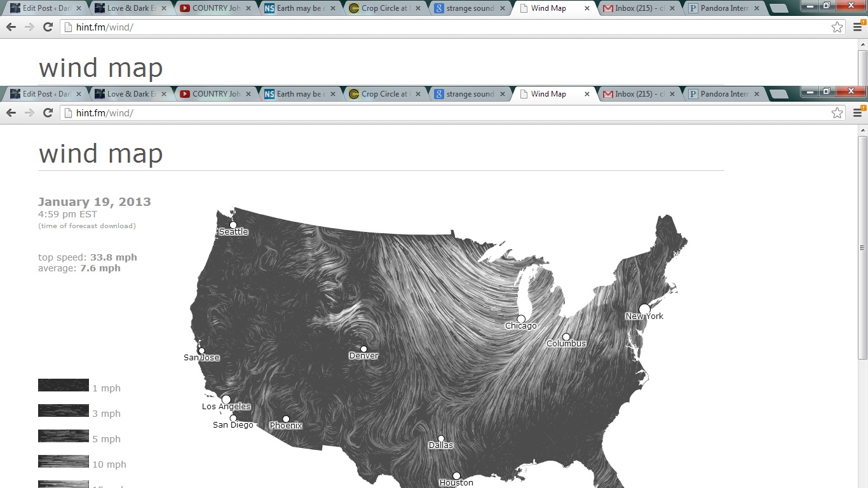Screen dimensions: 868x488
Task: Select the Dallas city marker
Action: click(x=441, y=438)
